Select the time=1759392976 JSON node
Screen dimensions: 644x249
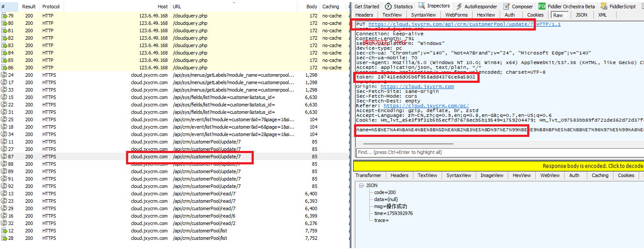coord(393,213)
